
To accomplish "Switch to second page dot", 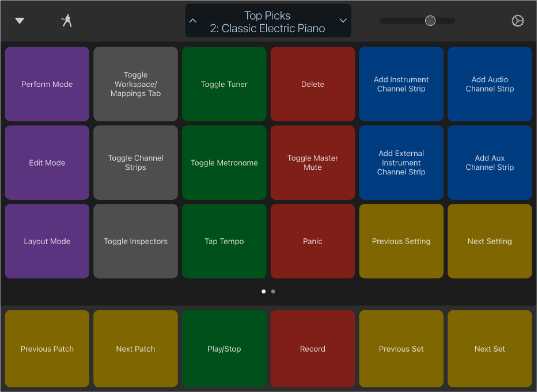I will [x=273, y=291].
